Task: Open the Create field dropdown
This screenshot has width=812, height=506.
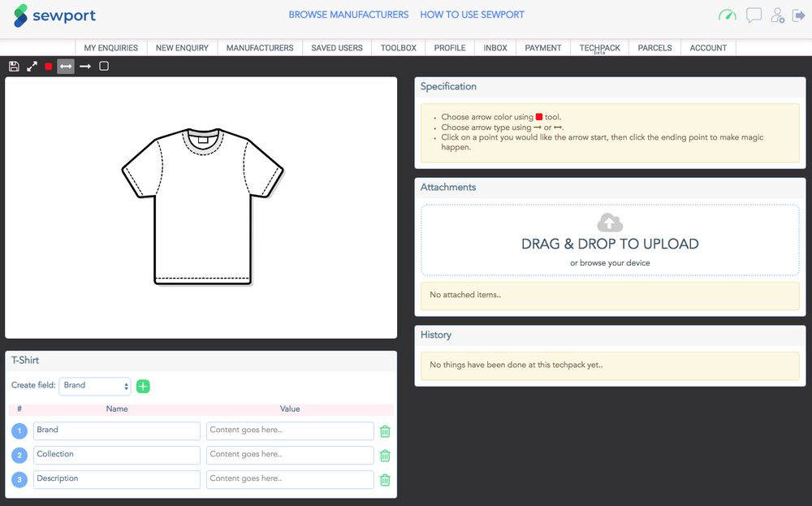Action: tap(95, 386)
